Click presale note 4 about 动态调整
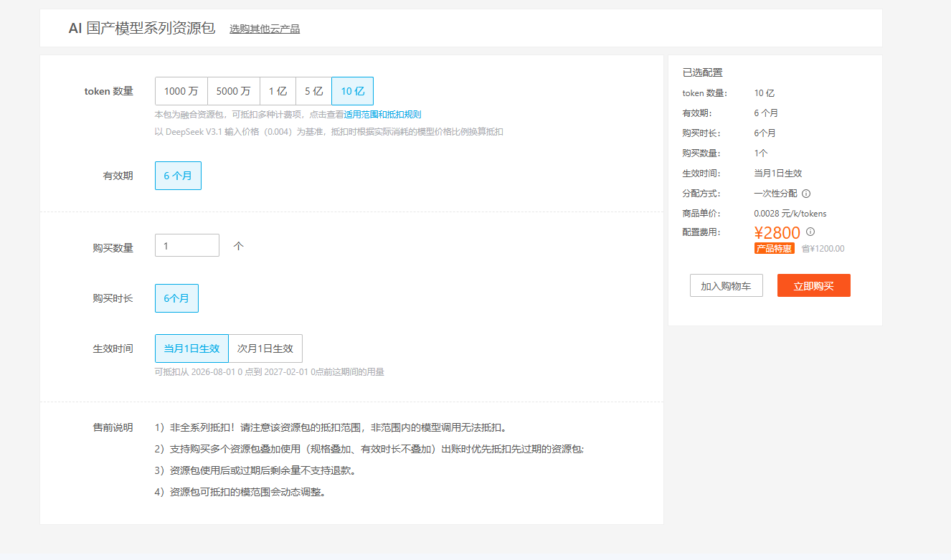 (x=240, y=493)
